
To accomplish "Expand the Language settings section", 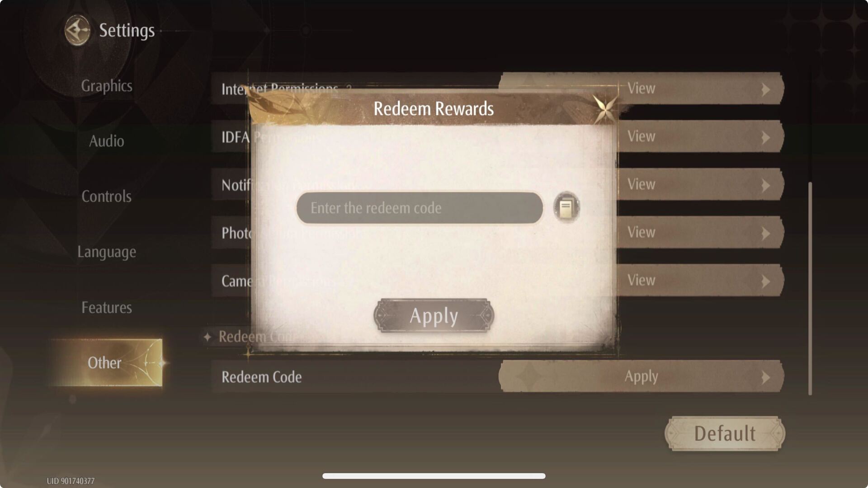I will tap(107, 251).
